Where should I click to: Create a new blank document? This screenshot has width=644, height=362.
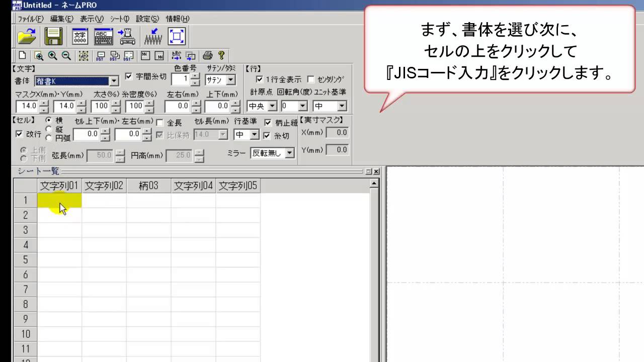[x=22, y=55]
